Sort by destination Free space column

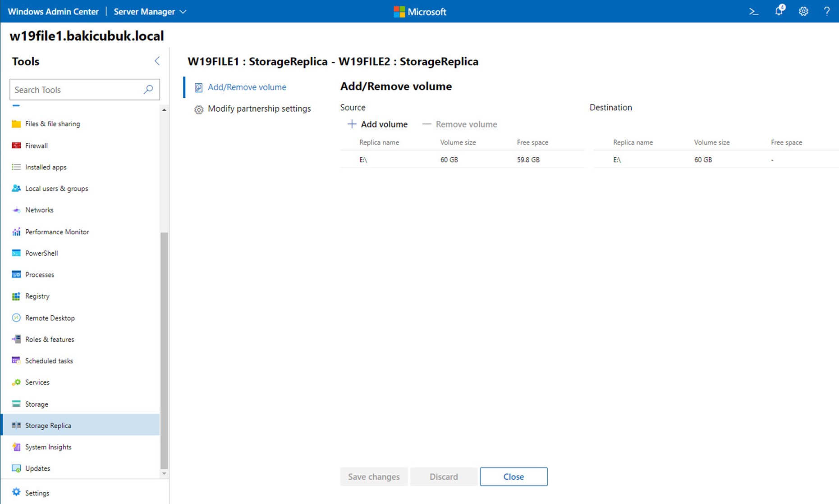click(x=786, y=142)
